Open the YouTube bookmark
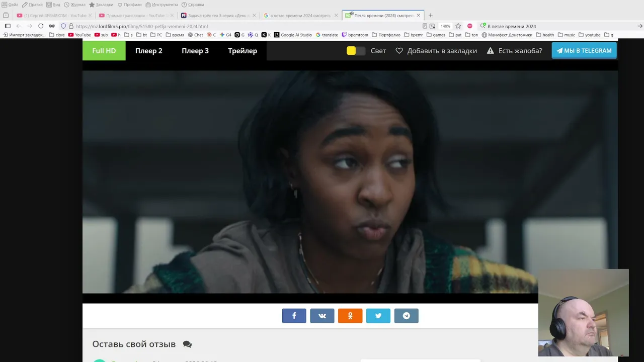The height and width of the screenshot is (362, 644). (79, 35)
